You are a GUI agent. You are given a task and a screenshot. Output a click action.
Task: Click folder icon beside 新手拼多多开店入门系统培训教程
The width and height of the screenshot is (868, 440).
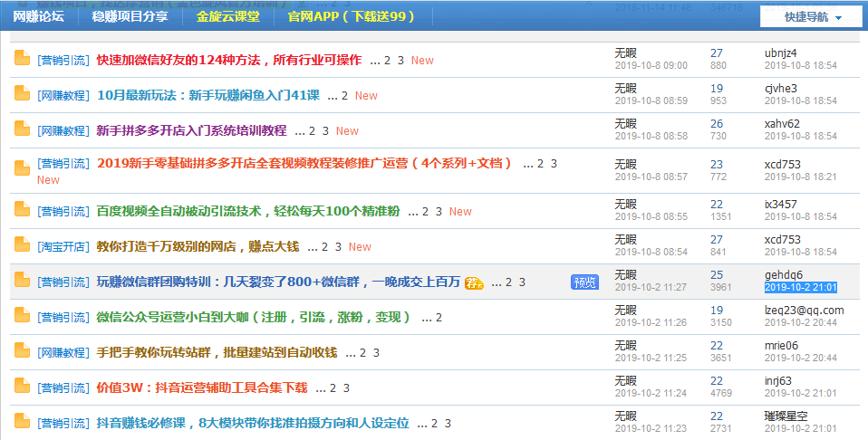pos(22,129)
